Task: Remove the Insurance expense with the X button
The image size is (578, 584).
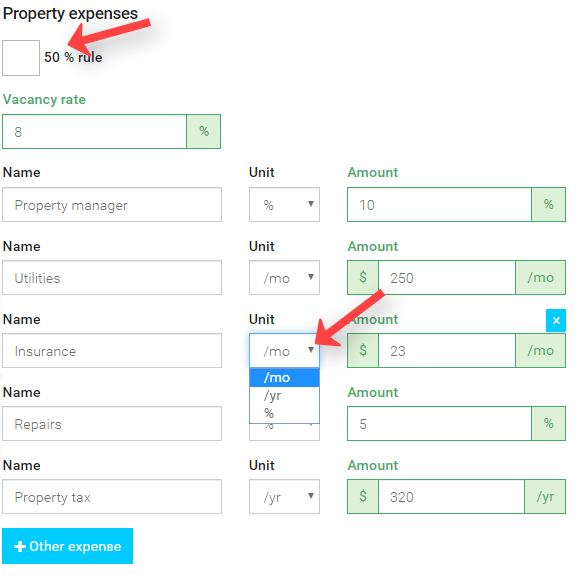Action: [x=556, y=320]
